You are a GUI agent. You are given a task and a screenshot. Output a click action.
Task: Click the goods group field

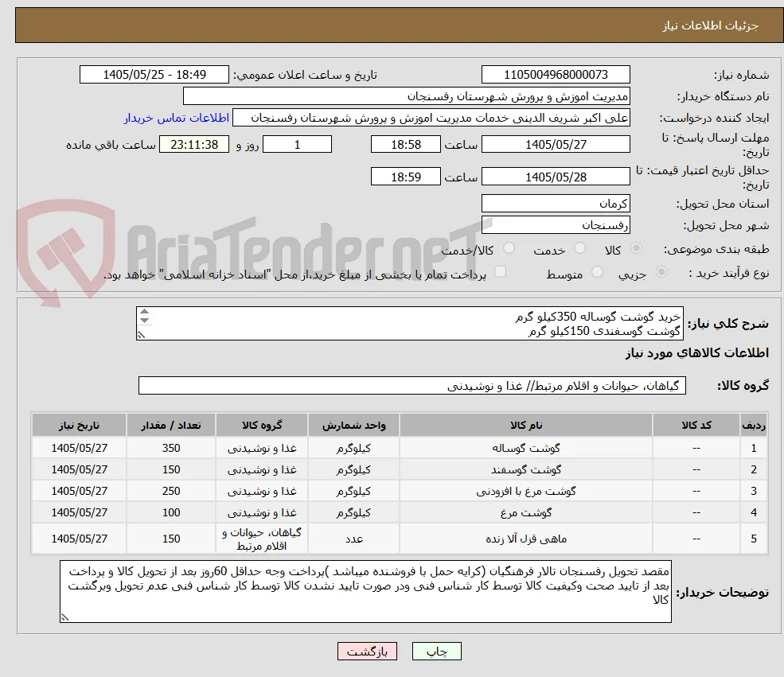click(412, 386)
